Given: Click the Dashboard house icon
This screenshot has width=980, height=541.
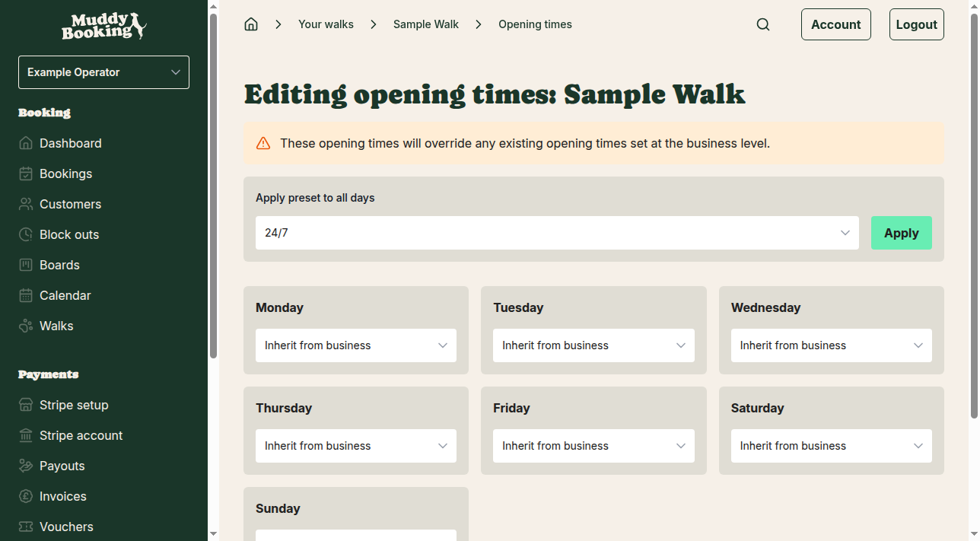Looking at the screenshot, I should pos(26,143).
